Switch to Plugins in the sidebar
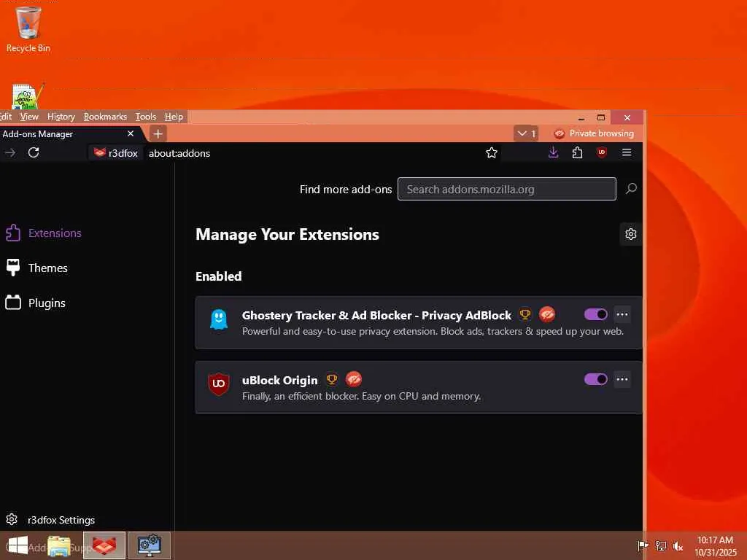 (36, 303)
